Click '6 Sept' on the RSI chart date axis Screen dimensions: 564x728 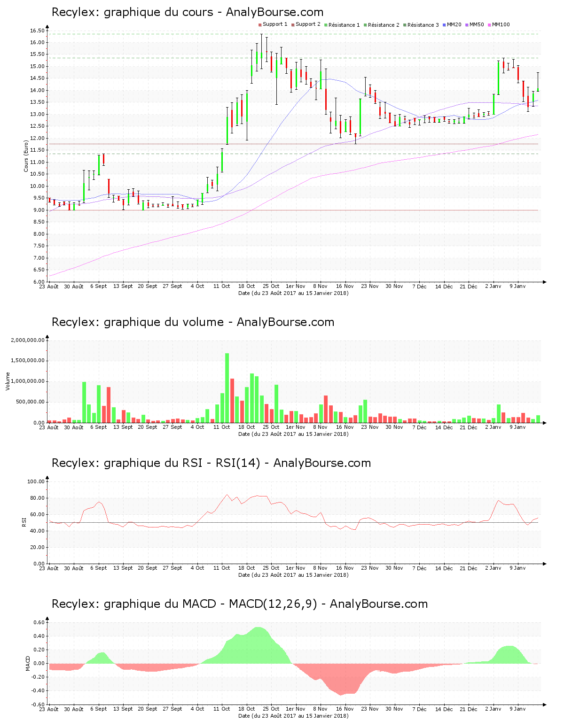click(98, 568)
